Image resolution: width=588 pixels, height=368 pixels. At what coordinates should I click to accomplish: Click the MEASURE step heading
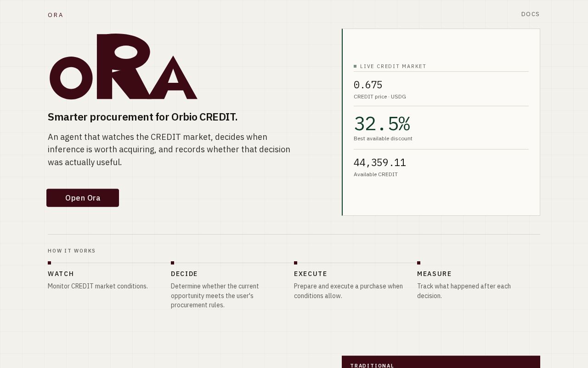435,274
